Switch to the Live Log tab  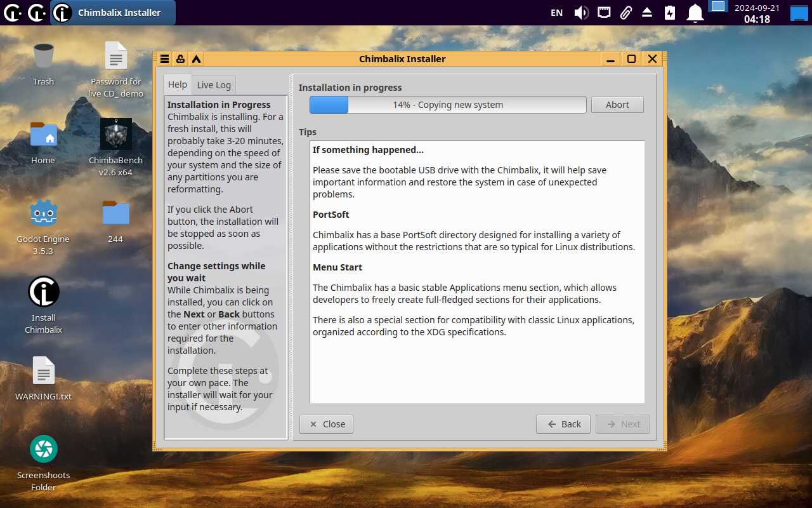click(x=214, y=85)
